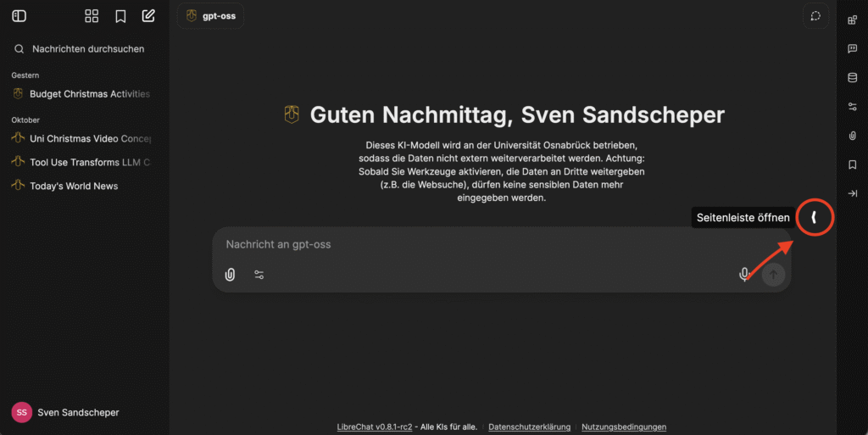Open the Sven Sandscheper account menu
The height and width of the screenshot is (435, 868).
(x=78, y=412)
